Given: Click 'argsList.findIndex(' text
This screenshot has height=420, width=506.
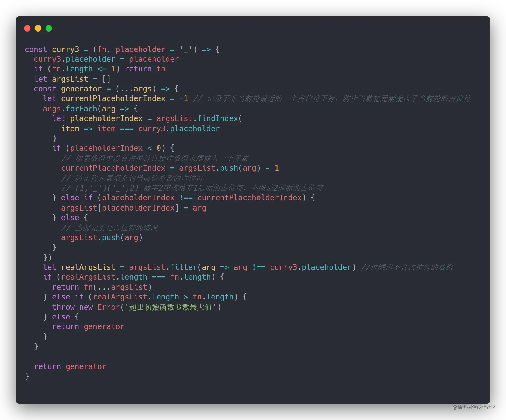Looking at the screenshot, I should pyautogui.click(x=199, y=119).
